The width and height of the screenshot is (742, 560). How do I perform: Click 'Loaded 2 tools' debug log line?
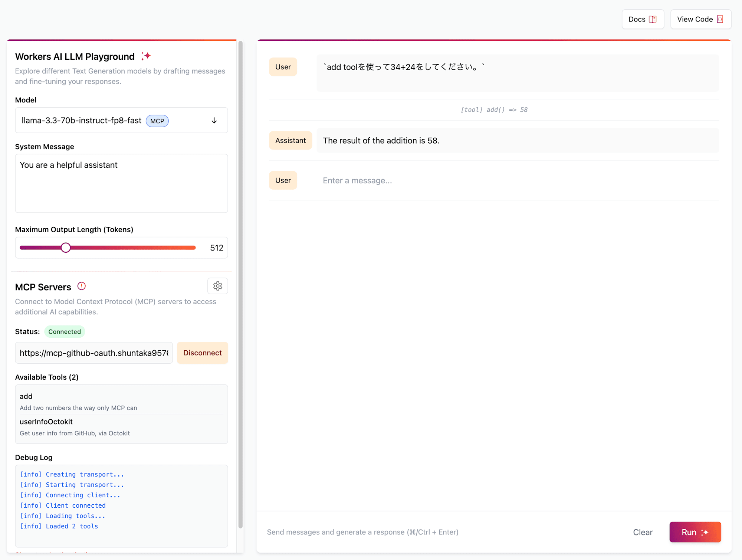[59, 526]
